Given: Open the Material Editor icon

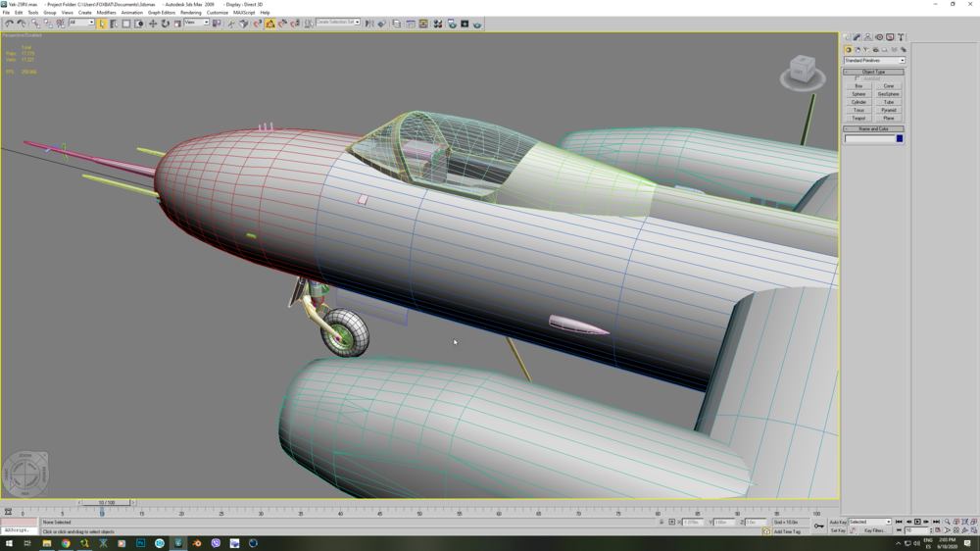Looking at the screenshot, I should (438, 24).
